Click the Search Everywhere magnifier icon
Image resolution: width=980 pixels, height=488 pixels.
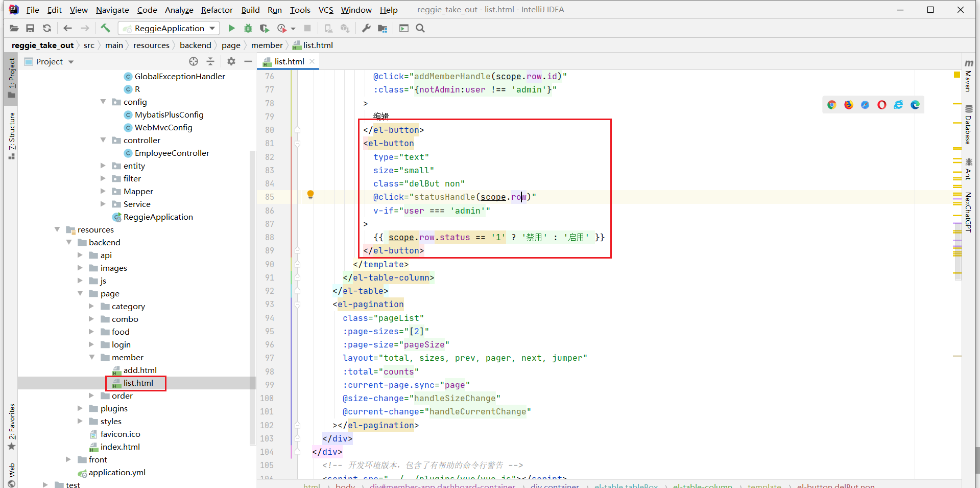coord(420,28)
